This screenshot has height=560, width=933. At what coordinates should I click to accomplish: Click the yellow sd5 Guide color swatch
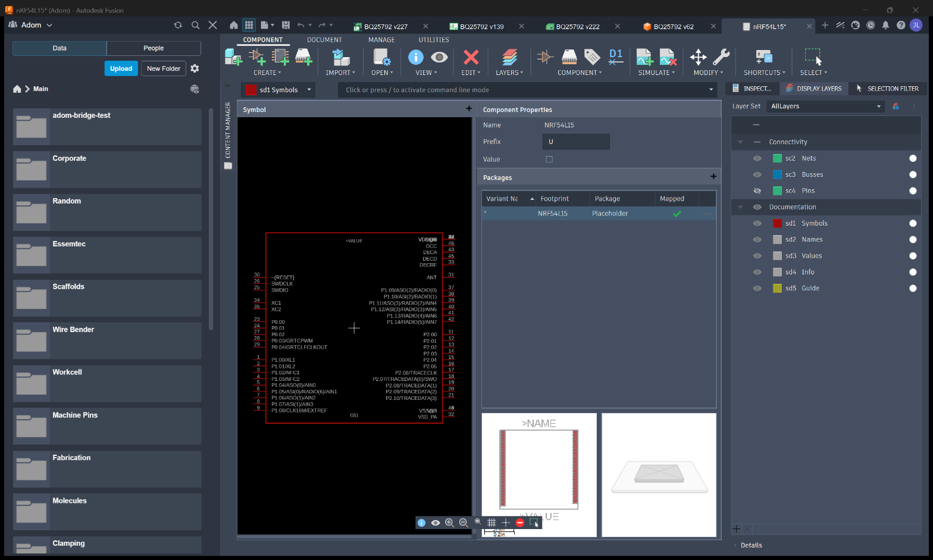tap(777, 288)
